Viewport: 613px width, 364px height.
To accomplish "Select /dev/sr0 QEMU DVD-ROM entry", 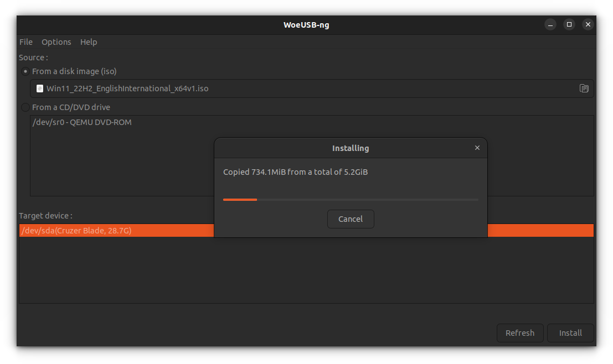I will 82,122.
